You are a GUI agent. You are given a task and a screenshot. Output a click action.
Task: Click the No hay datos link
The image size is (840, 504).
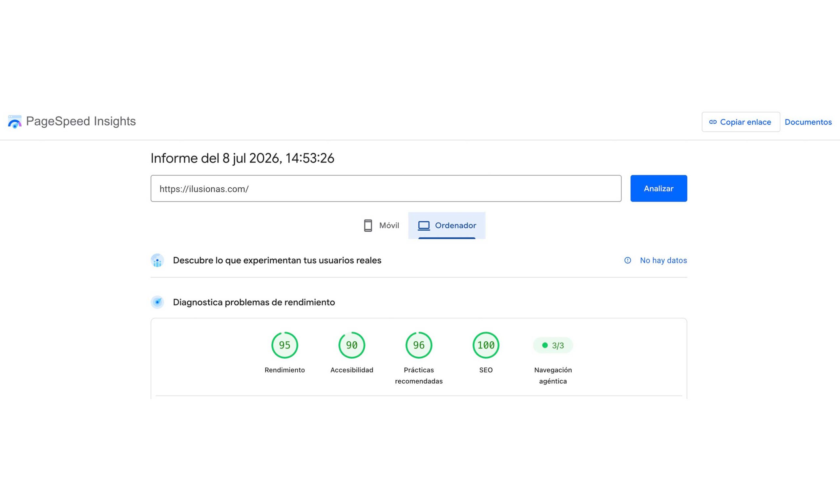(663, 261)
